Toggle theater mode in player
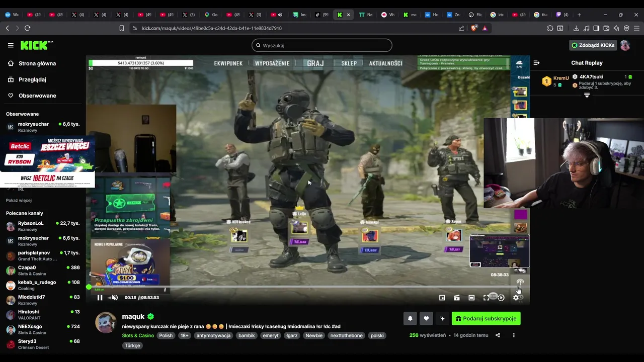This screenshot has width=644, height=362. pos(471,298)
